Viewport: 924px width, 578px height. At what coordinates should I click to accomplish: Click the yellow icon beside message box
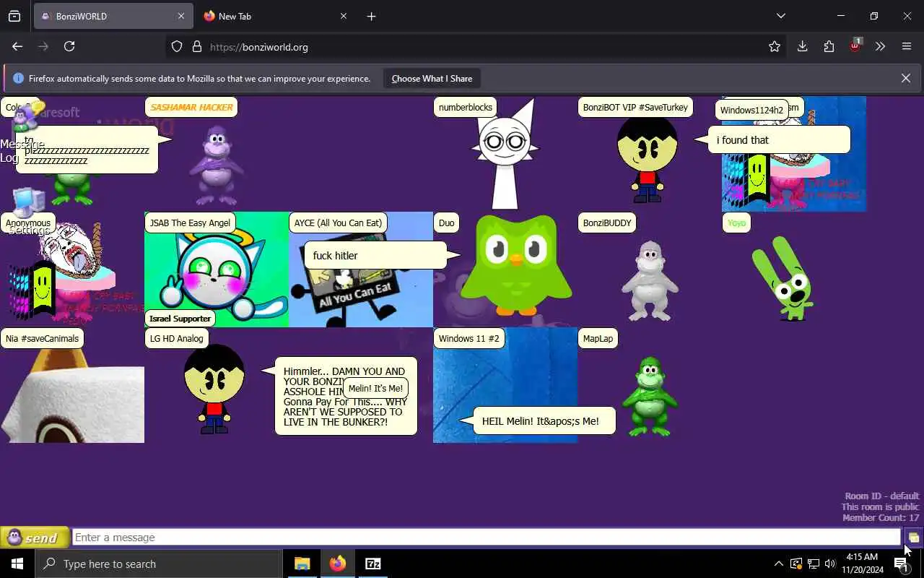coord(913,538)
